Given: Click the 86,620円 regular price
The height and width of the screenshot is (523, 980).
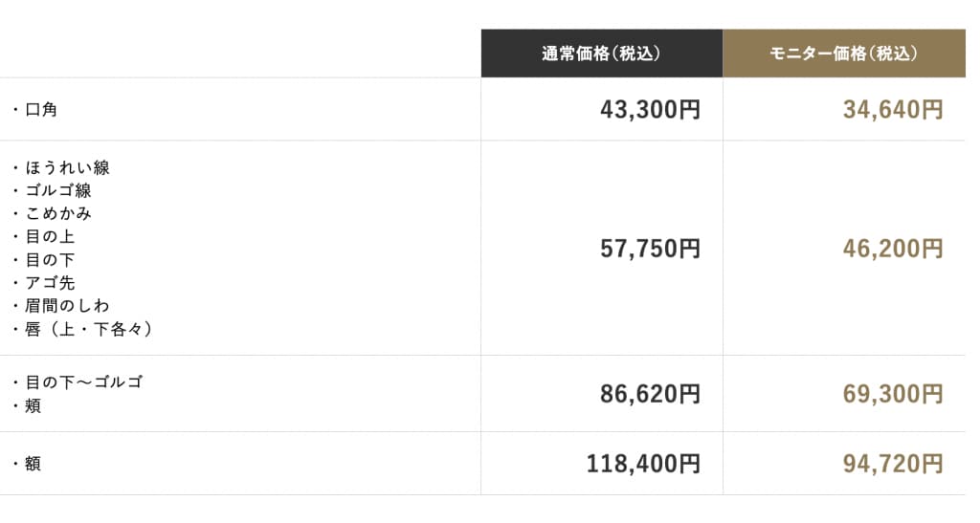Looking at the screenshot, I should (x=650, y=395).
